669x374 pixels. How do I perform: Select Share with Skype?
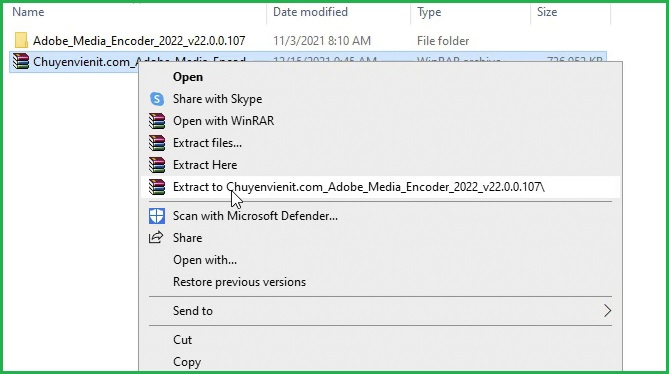(380, 99)
